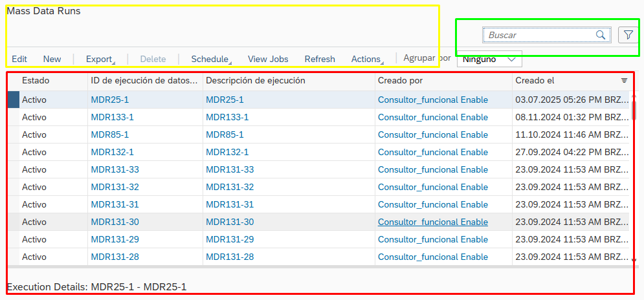The width and height of the screenshot is (644, 300).
Task: Select the MDR25-1 row selector
Action: point(13,100)
